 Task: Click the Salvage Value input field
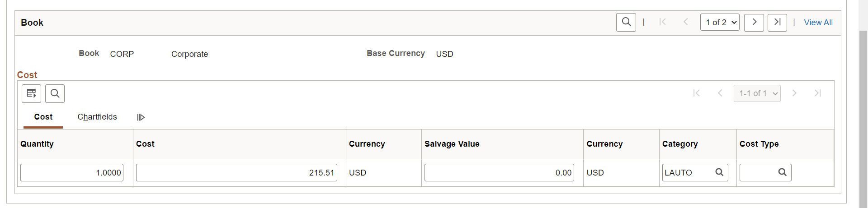click(499, 173)
